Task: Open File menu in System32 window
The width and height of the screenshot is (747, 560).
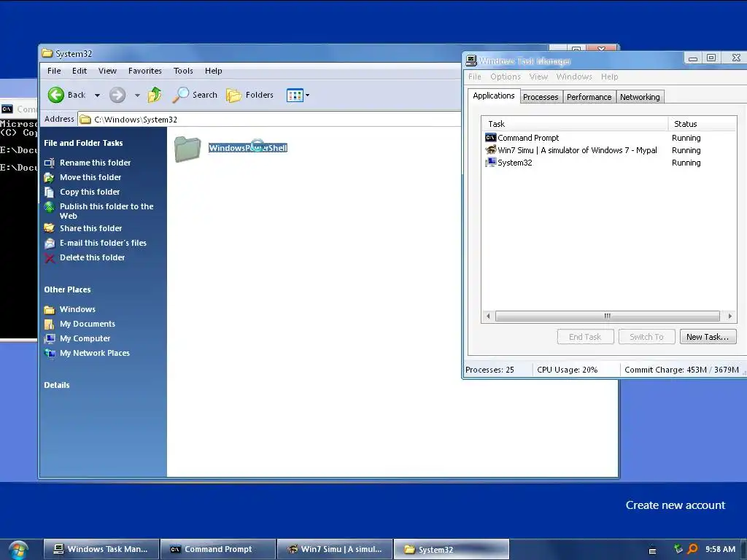Action: pyautogui.click(x=54, y=71)
